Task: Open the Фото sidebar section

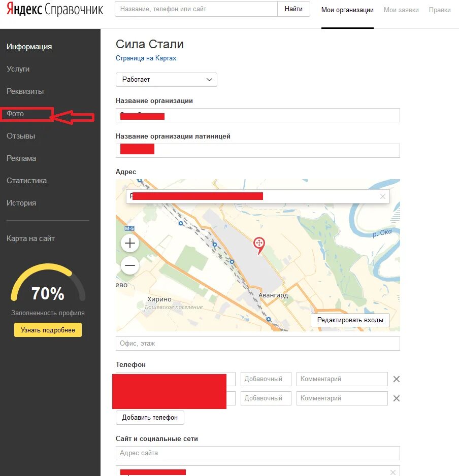Action: 15,114
